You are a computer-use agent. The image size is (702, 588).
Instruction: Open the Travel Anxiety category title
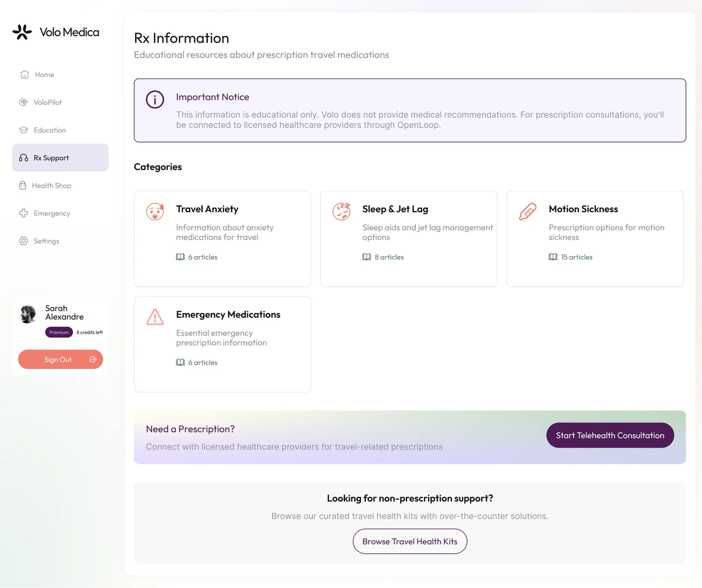pos(208,209)
